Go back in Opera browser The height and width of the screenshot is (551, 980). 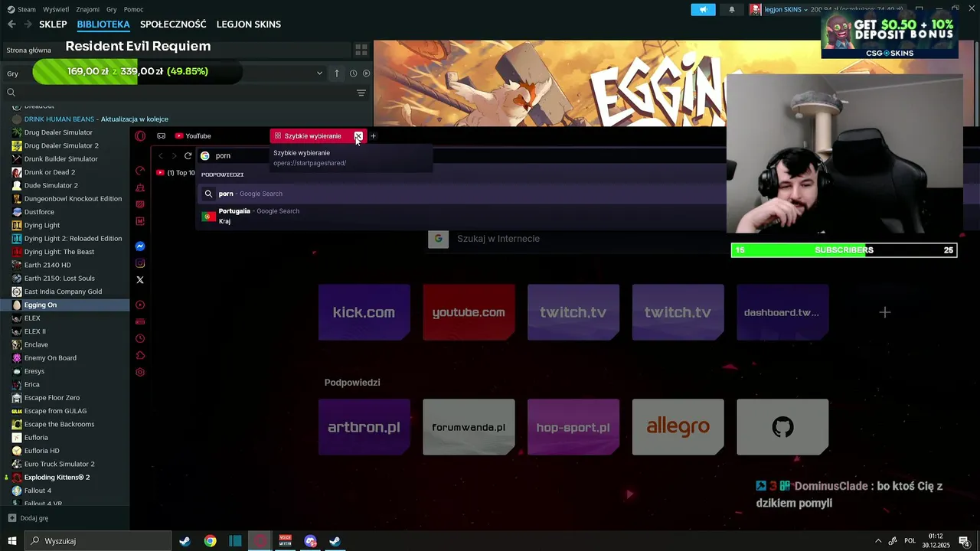pyautogui.click(x=161, y=155)
